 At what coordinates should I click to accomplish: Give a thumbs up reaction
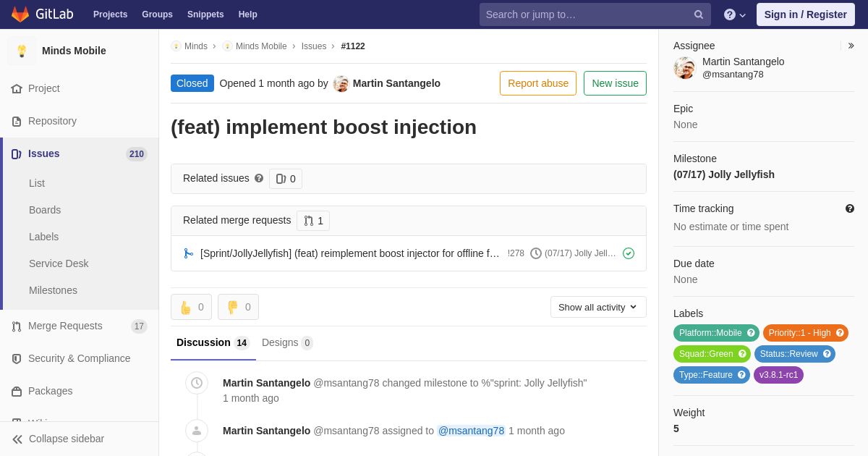coord(191,307)
